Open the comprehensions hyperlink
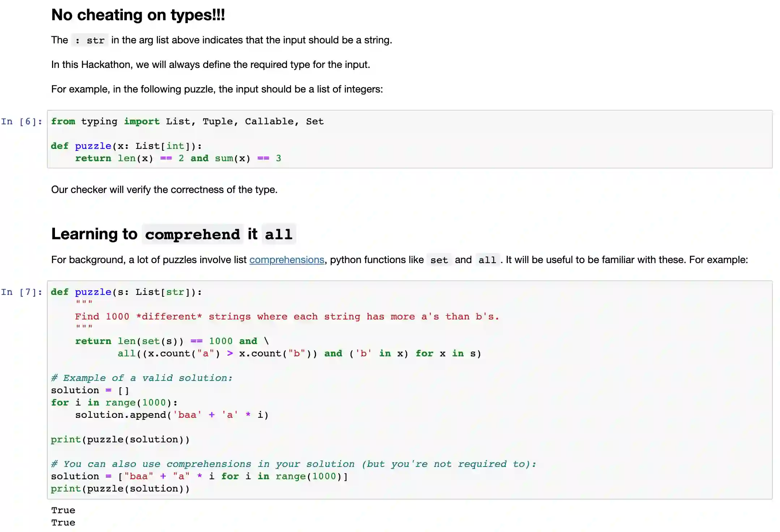Image resolution: width=780 pixels, height=532 pixels. 286,260
